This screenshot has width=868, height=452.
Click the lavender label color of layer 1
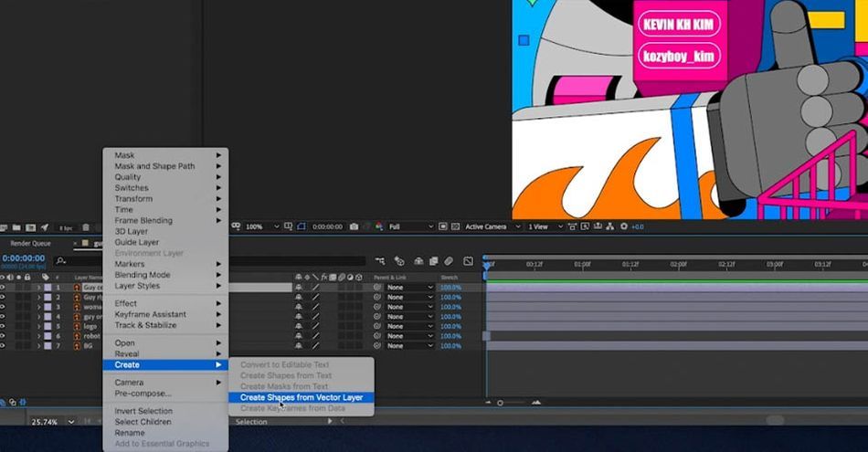(48, 288)
